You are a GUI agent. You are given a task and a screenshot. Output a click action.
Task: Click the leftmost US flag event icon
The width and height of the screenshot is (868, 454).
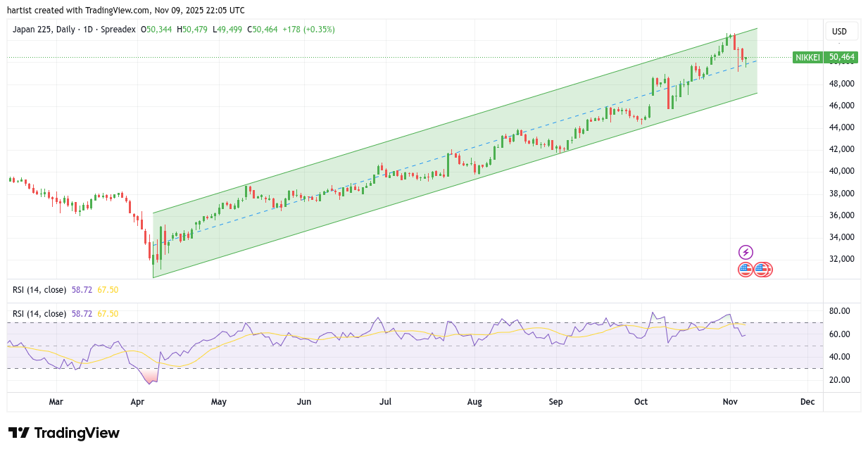745,269
